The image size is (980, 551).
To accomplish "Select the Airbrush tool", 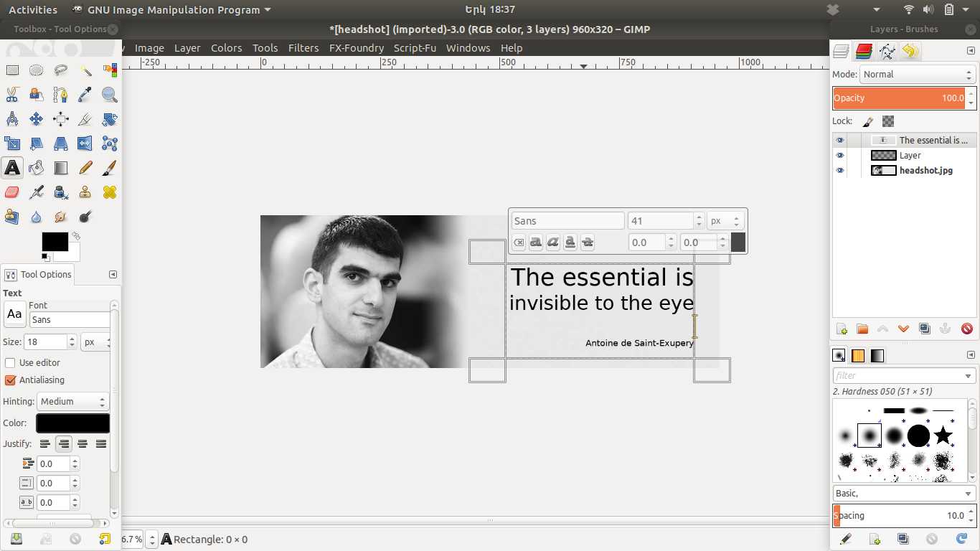I will (x=37, y=192).
